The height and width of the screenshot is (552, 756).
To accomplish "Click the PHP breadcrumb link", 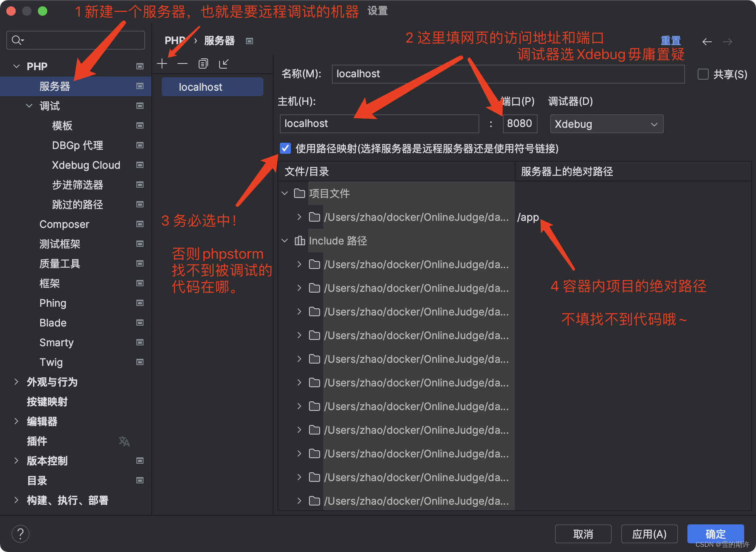I will tap(175, 41).
